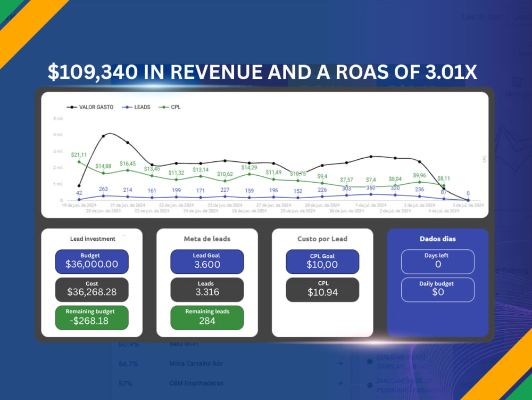
Task: Click the Budget $36,000.00 card
Action: 92,262
